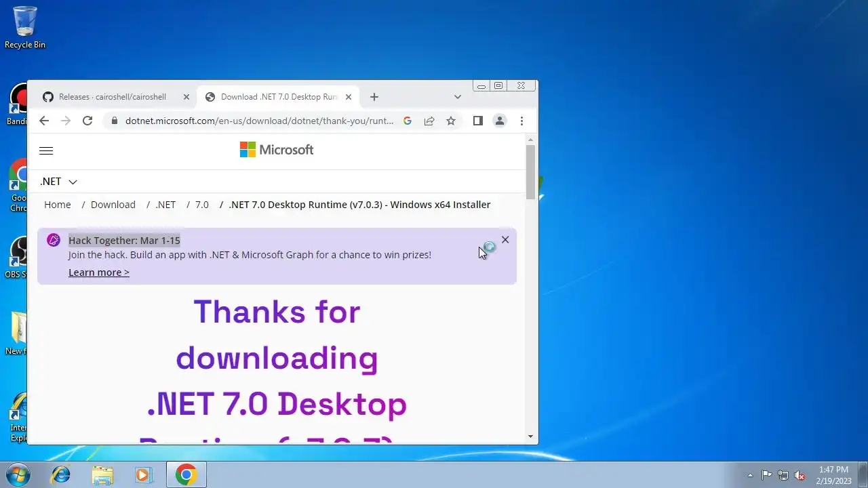Image resolution: width=868 pixels, height=488 pixels.
Task: Open Windows Explorer from the taskbar
Action: [102, 475]
